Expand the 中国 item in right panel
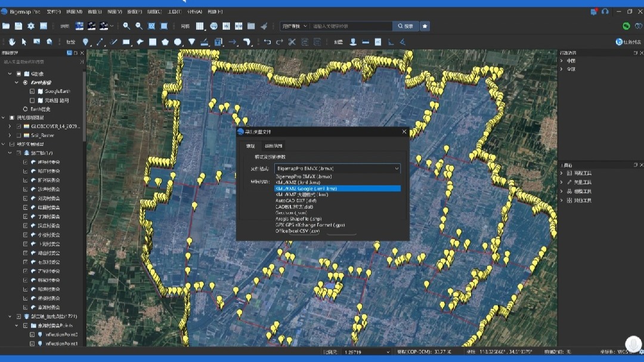 (x=562, y=61)
